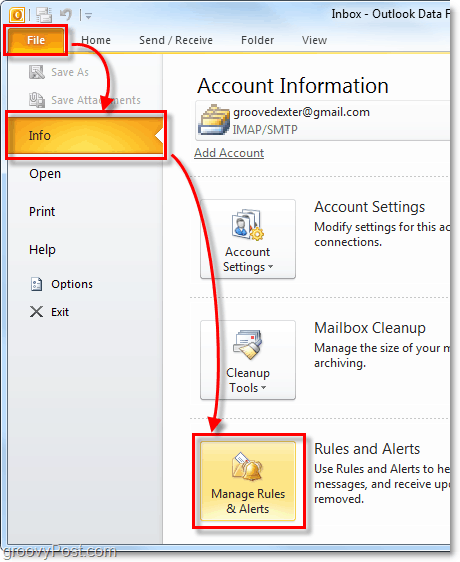Open the Send / Receive tab

tap(176, 40)
